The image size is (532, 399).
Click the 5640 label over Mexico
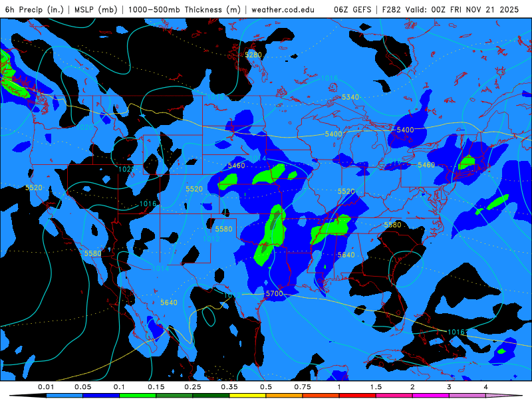pos(169,303)
